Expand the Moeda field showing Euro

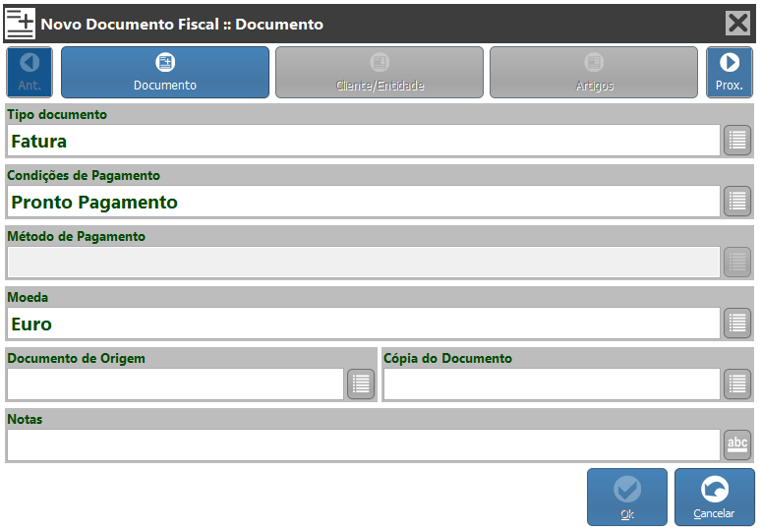pyautogui.click(x=363, y=324)
